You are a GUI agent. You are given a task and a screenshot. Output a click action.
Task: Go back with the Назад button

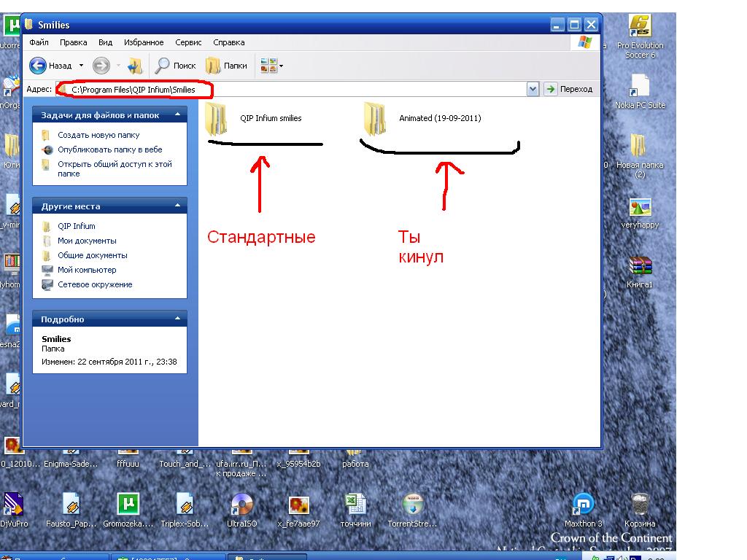[50, 65]
